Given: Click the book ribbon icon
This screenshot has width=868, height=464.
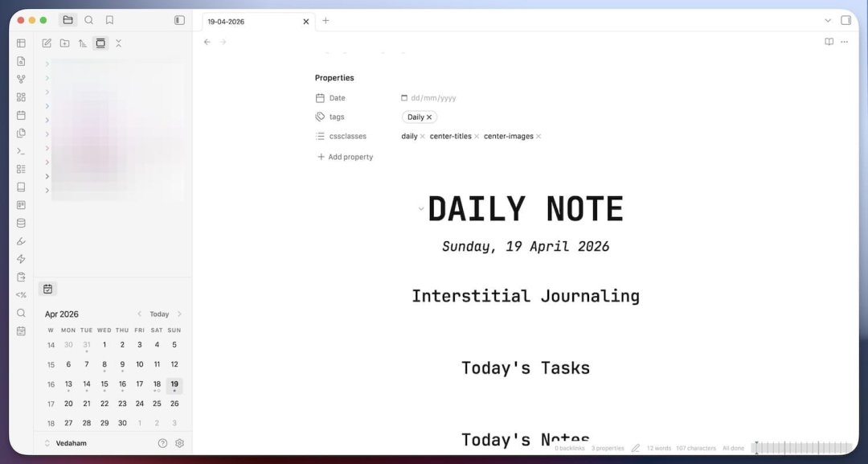Looking at the screenshot, I should 21,187.
